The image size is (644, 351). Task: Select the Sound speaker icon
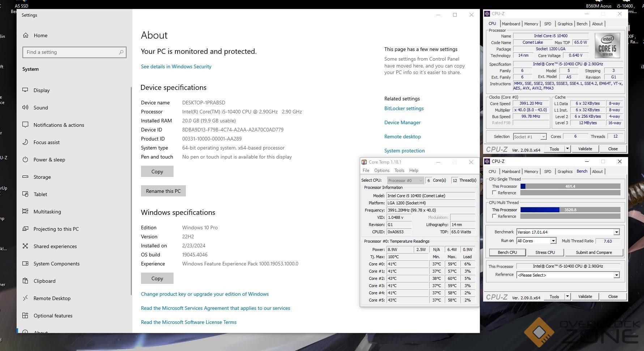coord(25,108)
